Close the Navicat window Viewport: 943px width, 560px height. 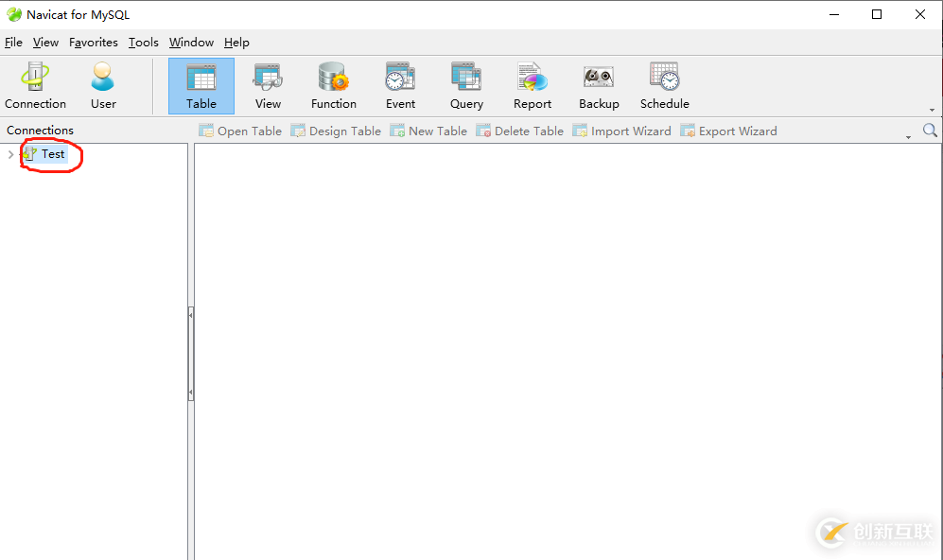920,14
